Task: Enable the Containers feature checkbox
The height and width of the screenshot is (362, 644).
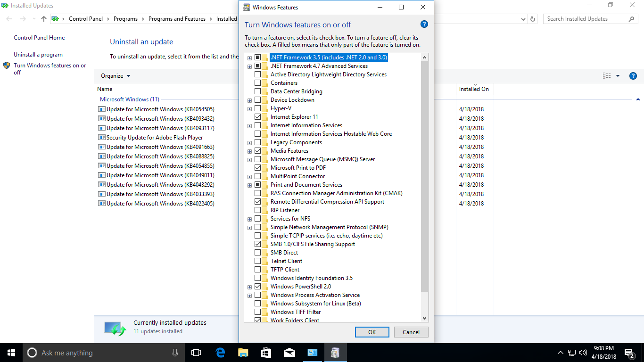Action: tap(257, 83)
